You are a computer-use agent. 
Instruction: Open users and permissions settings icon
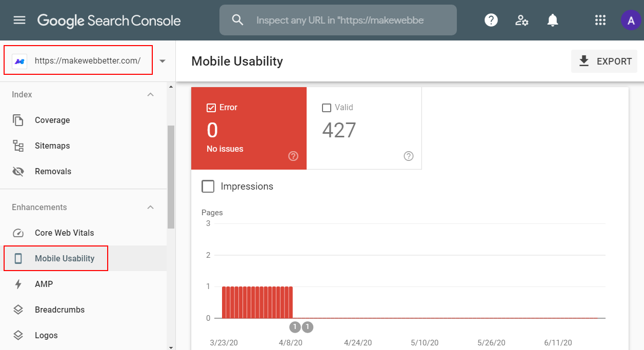coord(522,20)
